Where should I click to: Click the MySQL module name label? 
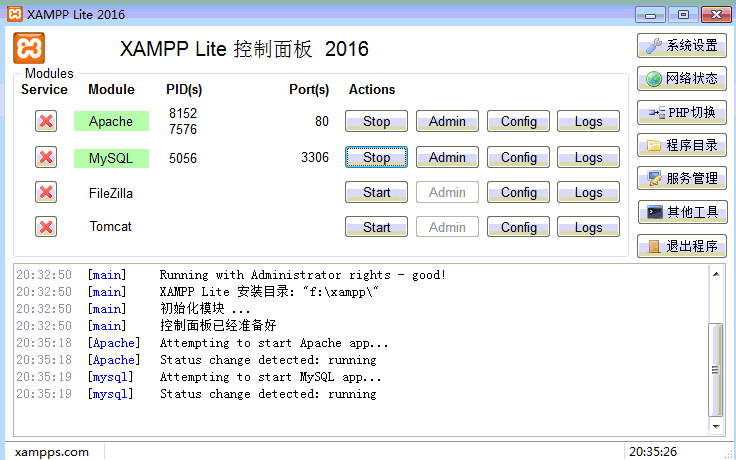(111, 158)
